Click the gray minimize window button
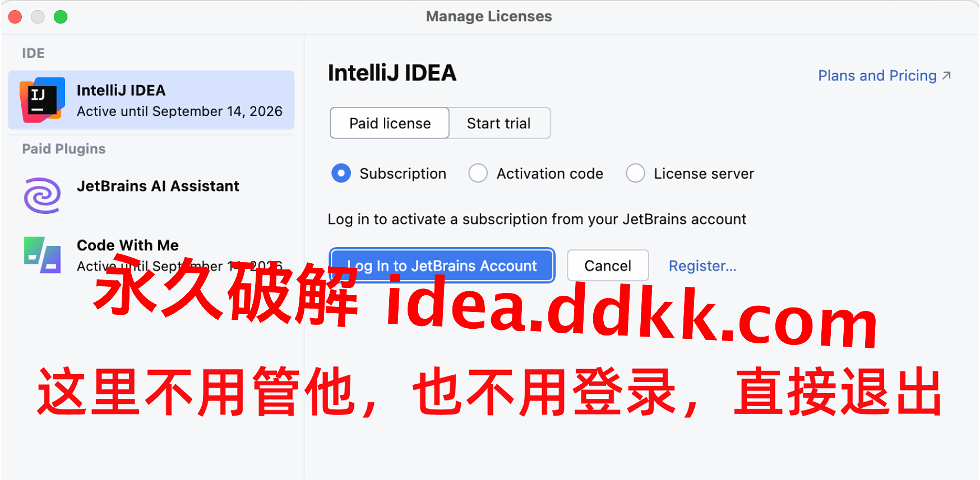 click(x=38, y=17)
